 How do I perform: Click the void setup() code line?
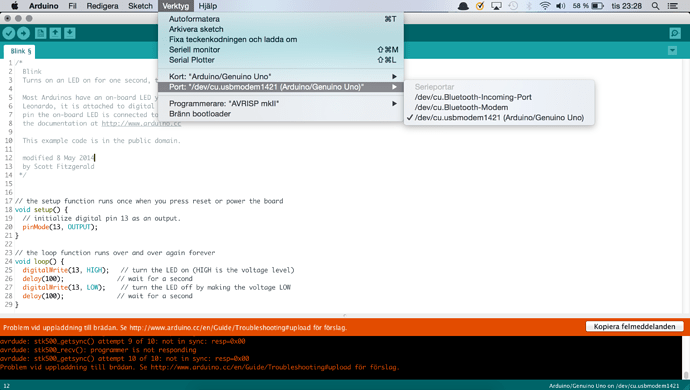tap(41, 210)
